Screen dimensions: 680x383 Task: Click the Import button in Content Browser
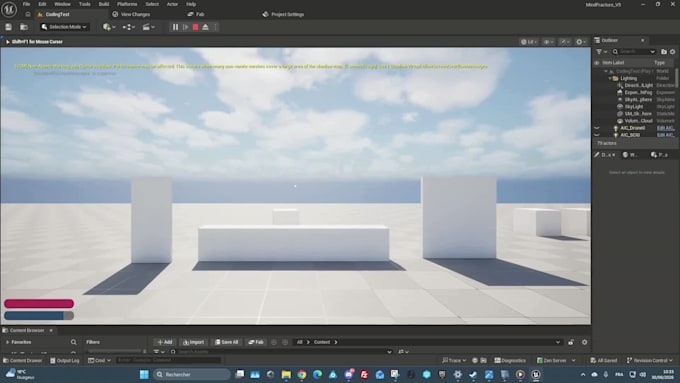[x=193, y=342]
